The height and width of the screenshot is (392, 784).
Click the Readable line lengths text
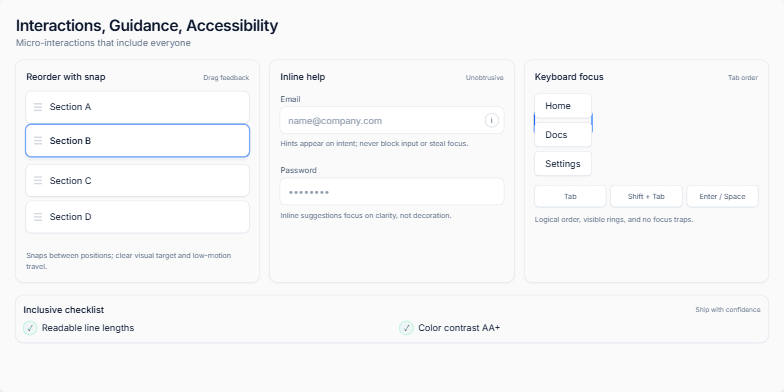click(88, 328)
